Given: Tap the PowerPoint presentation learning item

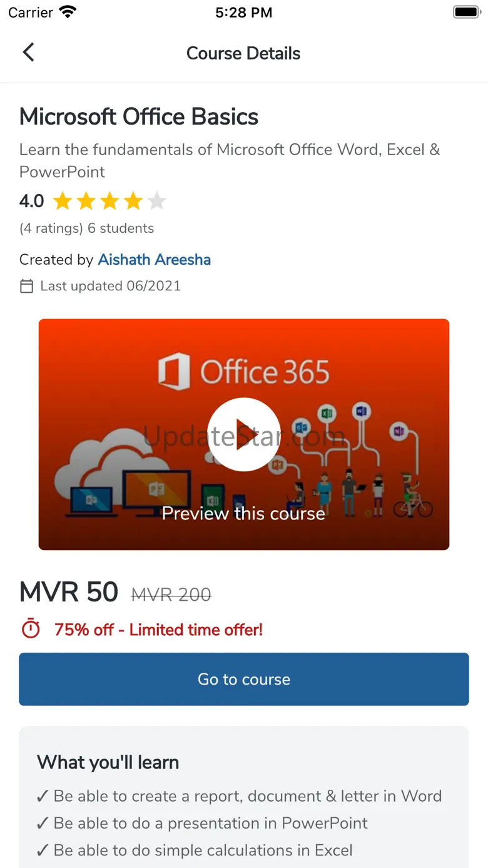Looking at the screenshot, I should click(x=202, y=823).
